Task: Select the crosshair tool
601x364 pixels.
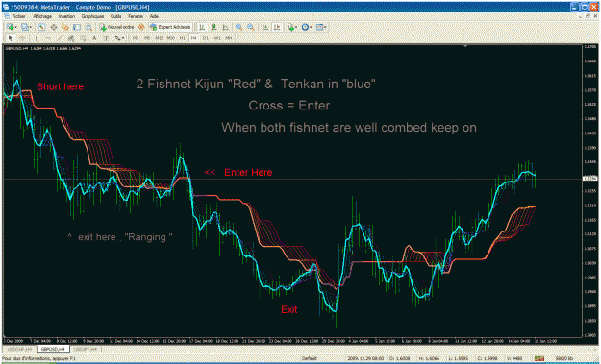Action: click(22, 38)
